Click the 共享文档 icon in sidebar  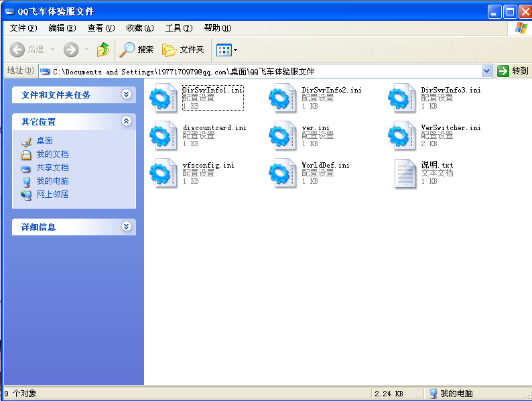pos(26,168)
